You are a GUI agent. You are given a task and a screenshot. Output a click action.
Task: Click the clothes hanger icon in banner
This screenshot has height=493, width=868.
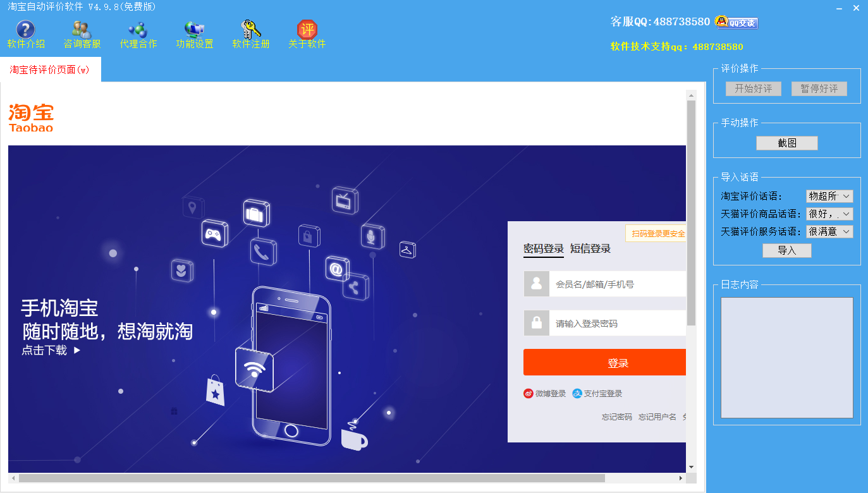[407, 250]
